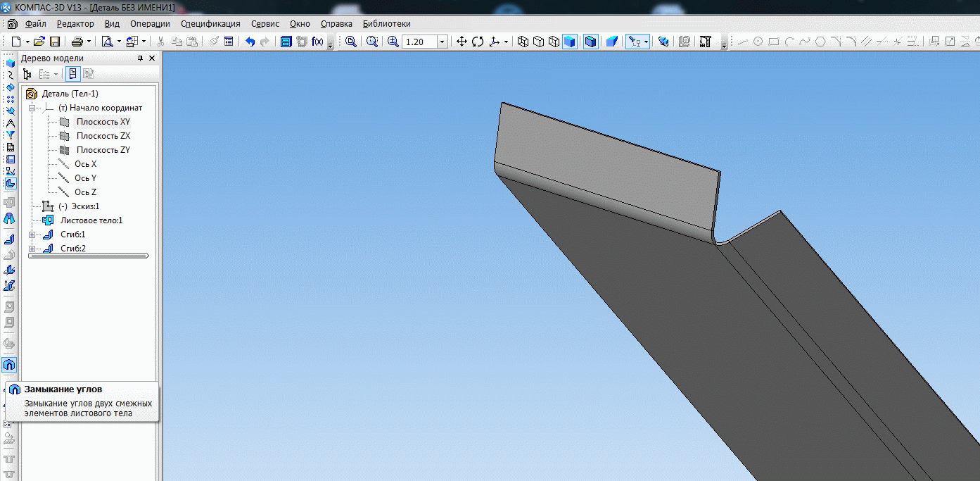Open the Библиотеки menu

pyautogui.click(x=386, y=23)
